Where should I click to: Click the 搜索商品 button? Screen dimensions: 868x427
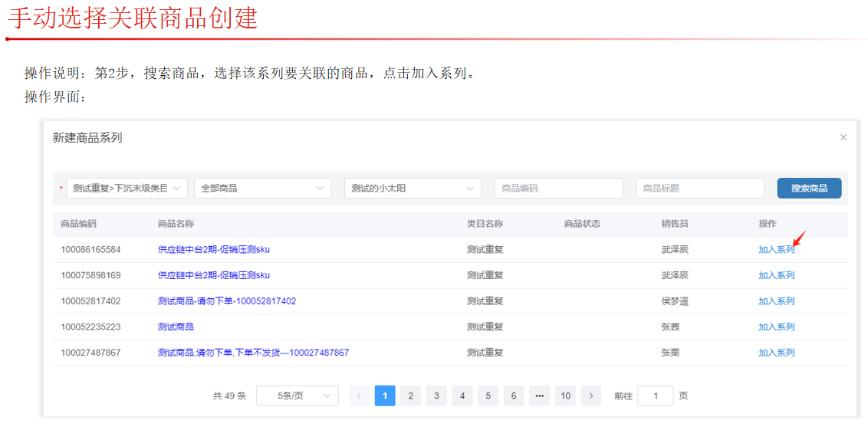(x=809, y=188)
